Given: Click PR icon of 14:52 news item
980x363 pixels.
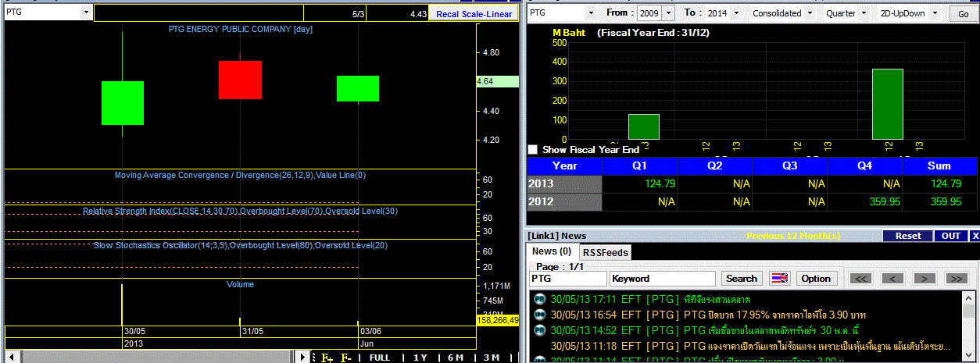Looking at the screenshot, I should pyautogui.click(x=539, y=330).
